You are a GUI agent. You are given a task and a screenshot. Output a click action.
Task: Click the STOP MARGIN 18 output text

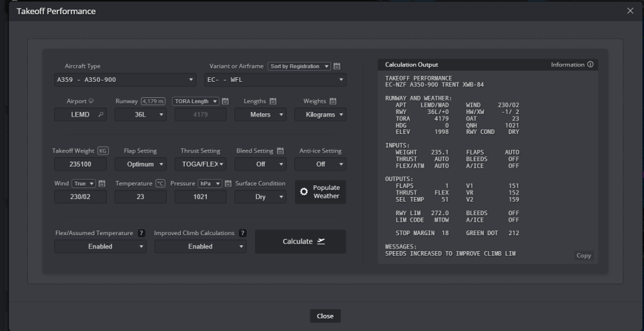pyautogui.click(x=422, y=233)
